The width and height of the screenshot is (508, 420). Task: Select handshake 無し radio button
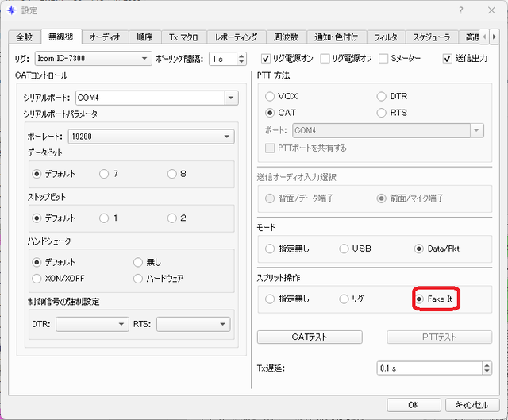[x=138, y=262]
